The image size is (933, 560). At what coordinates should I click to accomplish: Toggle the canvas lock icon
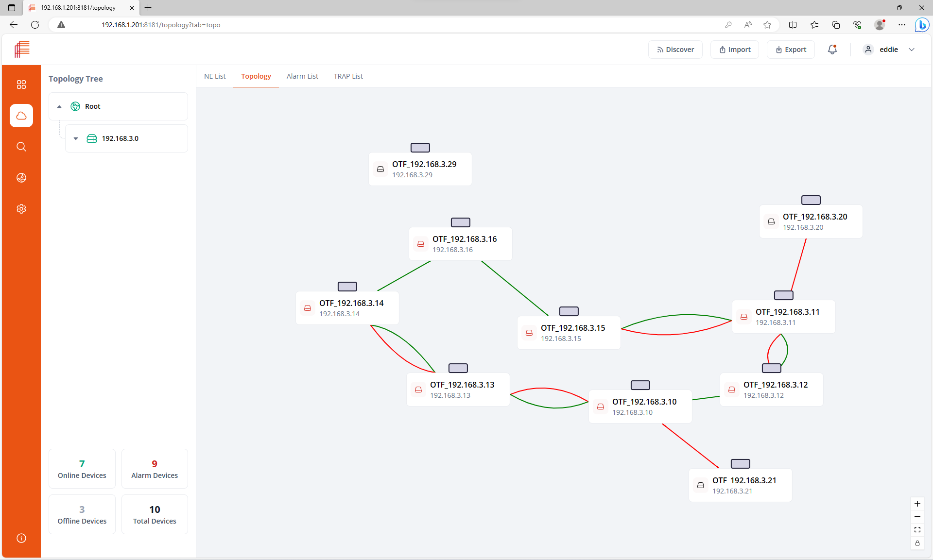tap(917, 543)
